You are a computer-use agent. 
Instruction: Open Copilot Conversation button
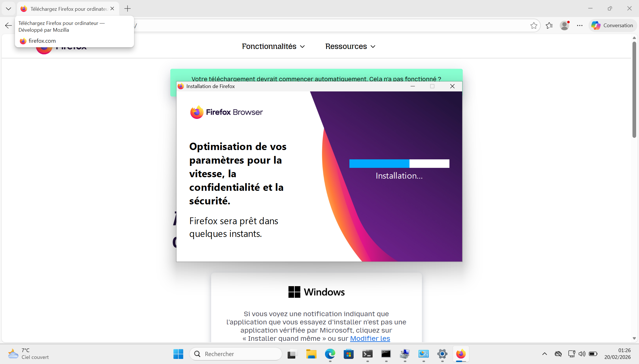(613, 25)
